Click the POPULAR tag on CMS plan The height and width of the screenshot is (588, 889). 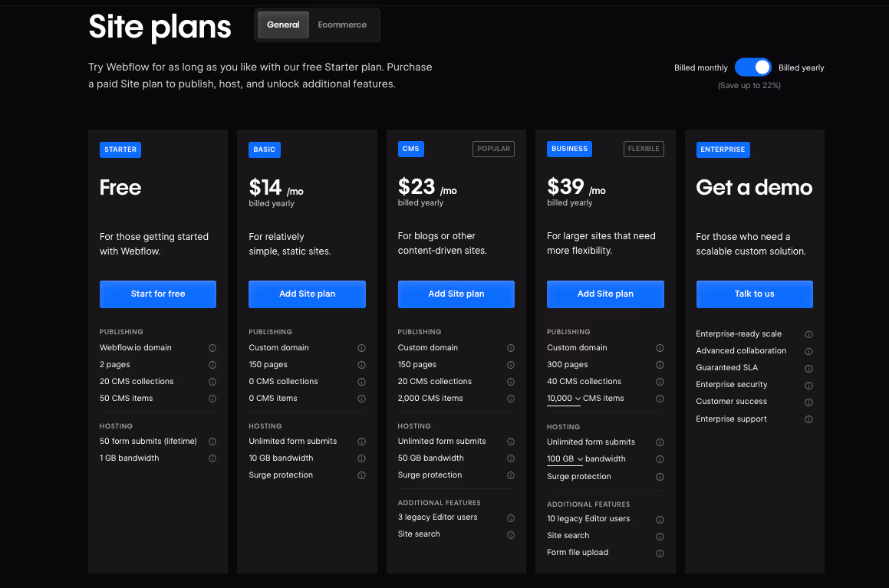tap(493, 149)
